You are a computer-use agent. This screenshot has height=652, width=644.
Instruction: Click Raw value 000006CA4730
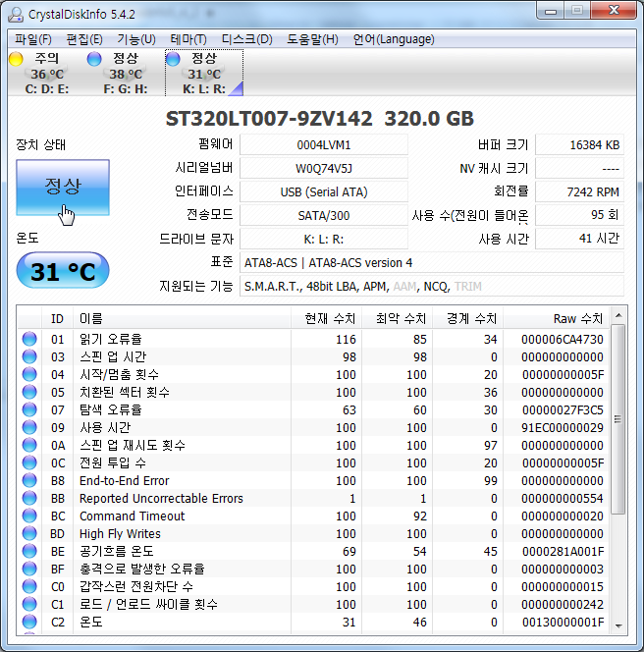[x=563, y=340]
